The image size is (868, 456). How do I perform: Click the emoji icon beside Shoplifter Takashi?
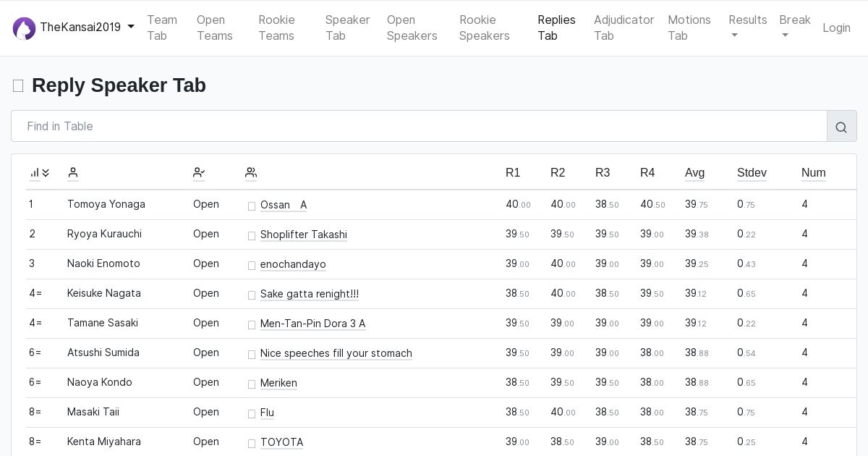coord(252,236)
